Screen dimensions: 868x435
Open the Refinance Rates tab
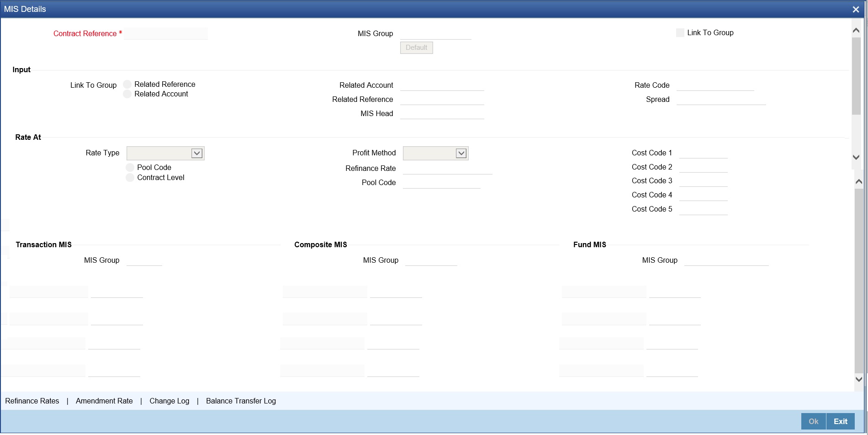pyautogui.click(x=32, y=401)
